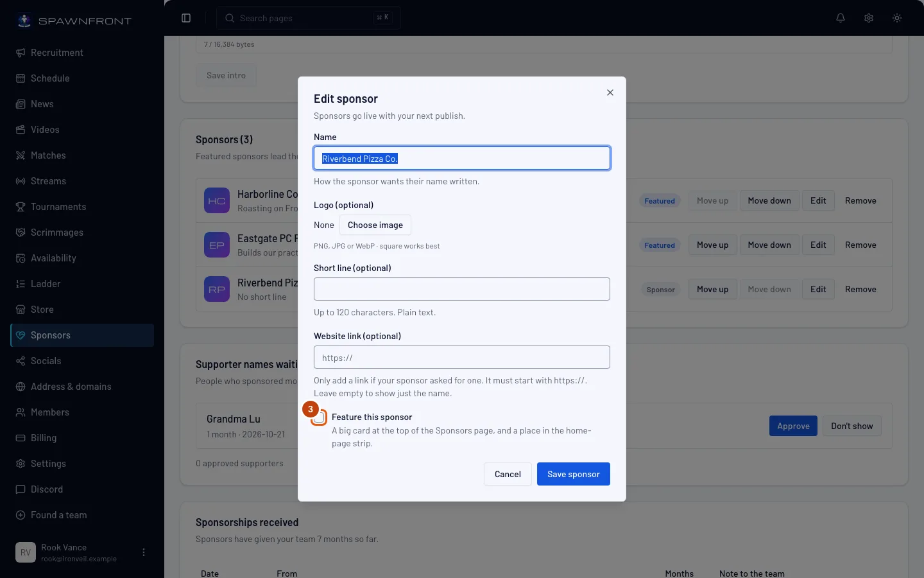Click the HC sponsor avatar for Harborline
Screen dimensions: 924x578
click(x=217, y=200)
